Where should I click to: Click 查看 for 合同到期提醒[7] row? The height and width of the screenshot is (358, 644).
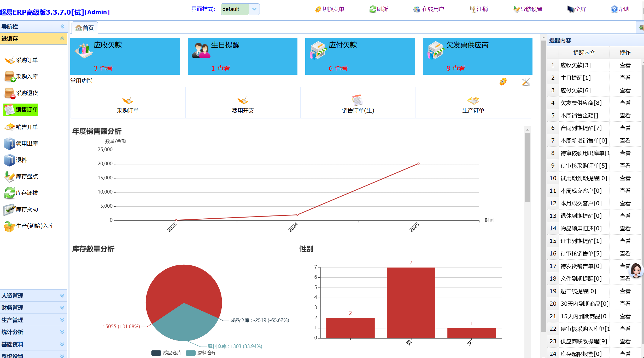(625, 128)
